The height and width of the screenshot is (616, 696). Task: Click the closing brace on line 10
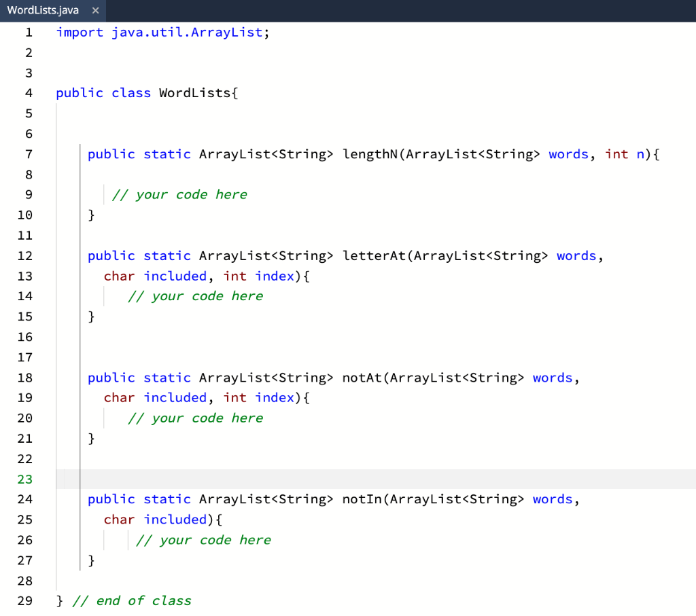coord(91,215)
